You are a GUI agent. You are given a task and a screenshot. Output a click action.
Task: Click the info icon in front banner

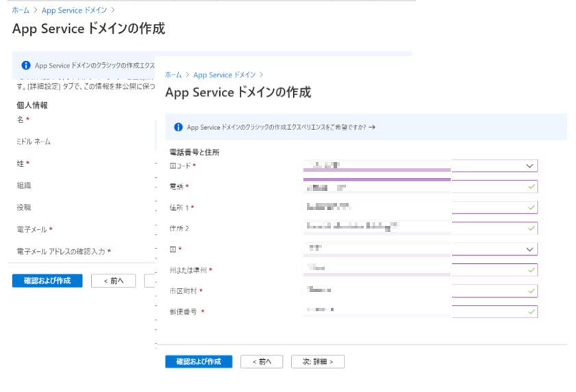[178, 127]
